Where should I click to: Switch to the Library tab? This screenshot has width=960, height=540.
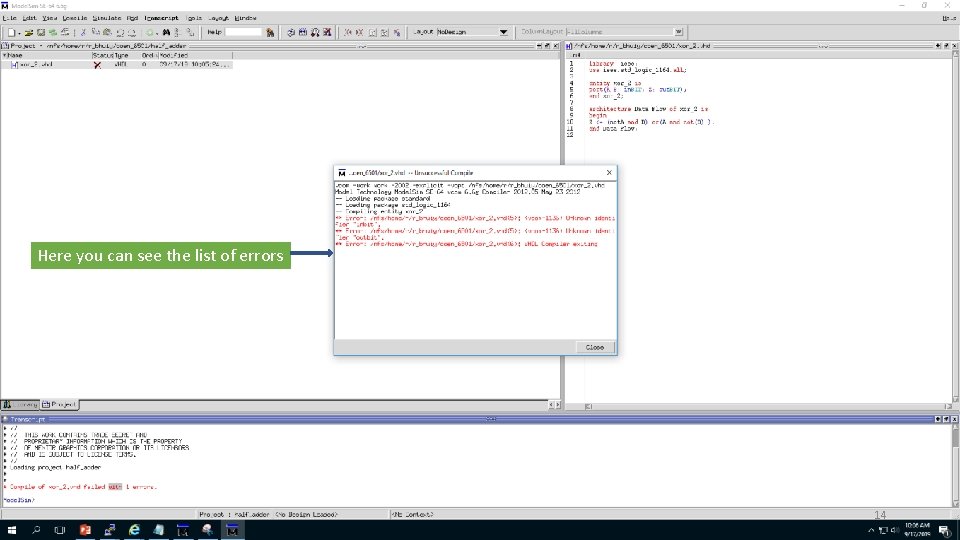tap(20, 405)
